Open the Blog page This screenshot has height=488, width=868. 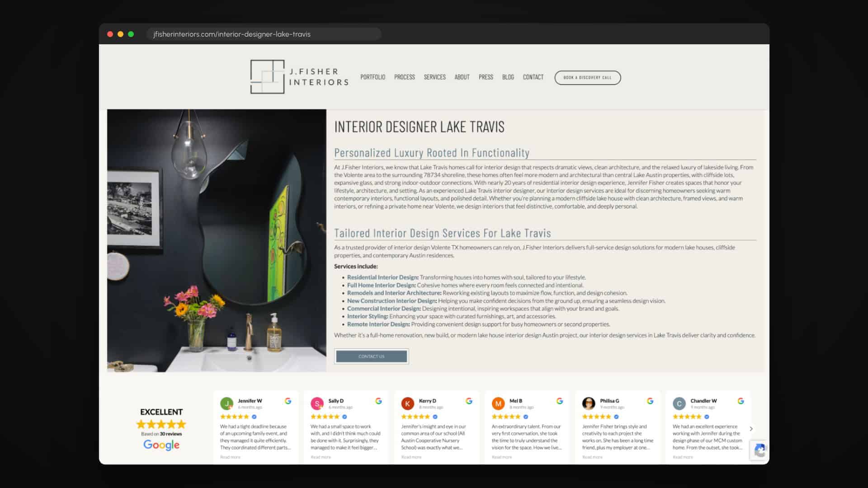[508, 77]
